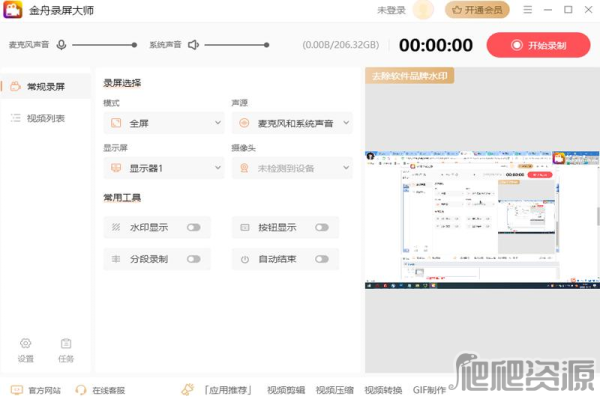600x399 pixels.
Task: Click the 按钮显示 icon
Action: coord(245,227)
